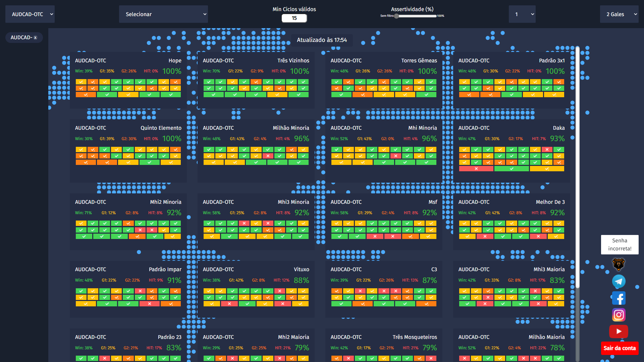Select the Hope strategy card title
This screenshot has height=362, width=644.
[175, 60]
